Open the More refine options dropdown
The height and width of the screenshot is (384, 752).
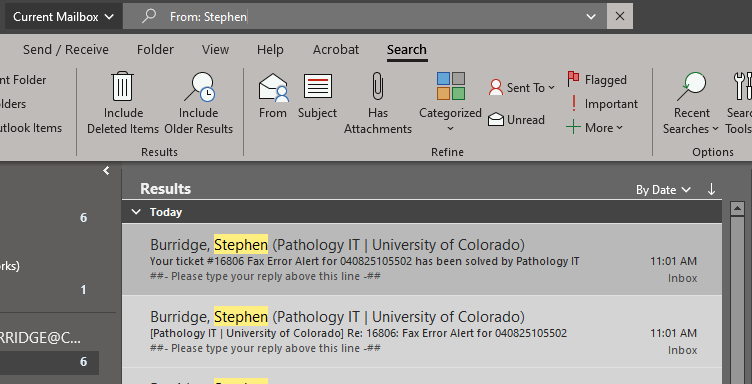tap(594, 128)
